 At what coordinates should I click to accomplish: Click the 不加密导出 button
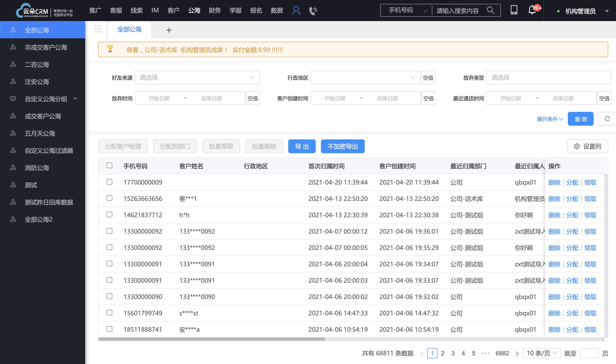[x=343, y=146]
